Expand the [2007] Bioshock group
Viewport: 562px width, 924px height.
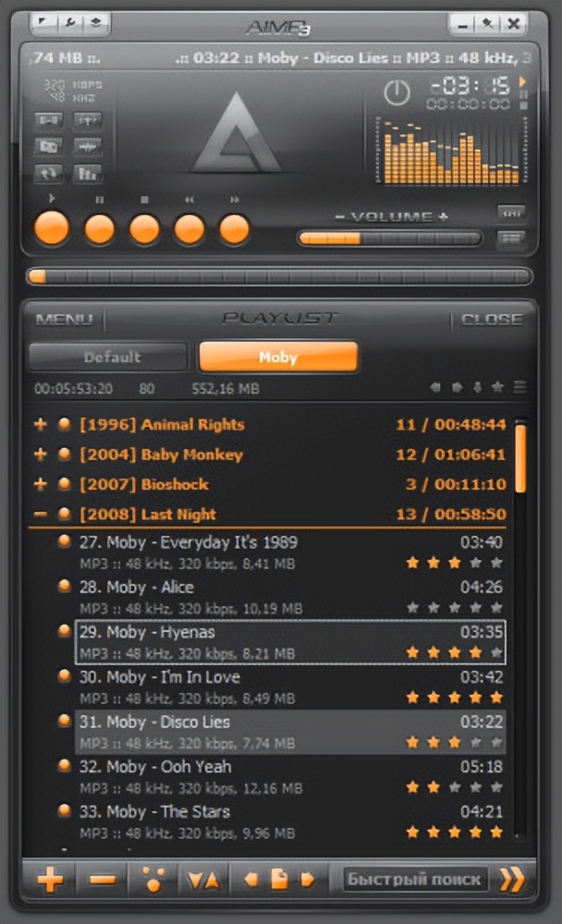point(40,484)
